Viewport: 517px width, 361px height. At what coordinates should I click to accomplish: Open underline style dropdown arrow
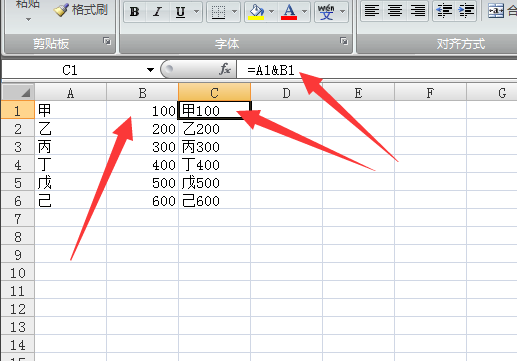197,12
